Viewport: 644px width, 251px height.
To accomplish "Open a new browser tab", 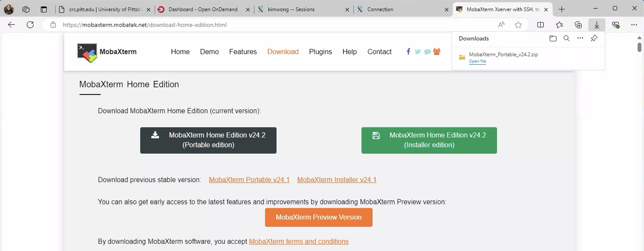I will pos(562,9).
